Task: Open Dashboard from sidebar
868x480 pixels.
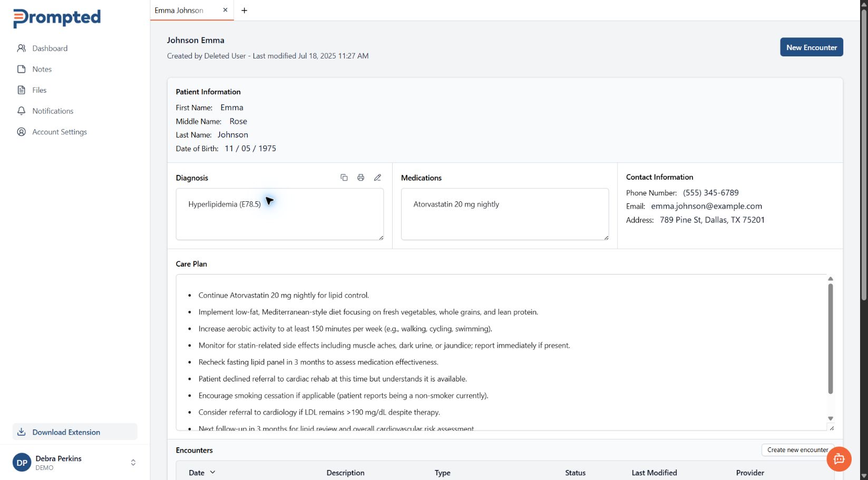Action: point(50,48)
